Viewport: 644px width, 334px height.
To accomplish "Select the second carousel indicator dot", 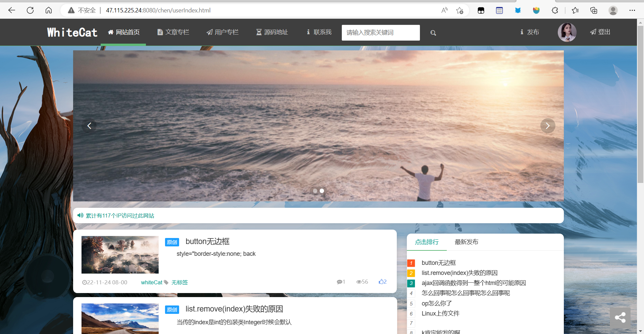I will tap(322, 191).
